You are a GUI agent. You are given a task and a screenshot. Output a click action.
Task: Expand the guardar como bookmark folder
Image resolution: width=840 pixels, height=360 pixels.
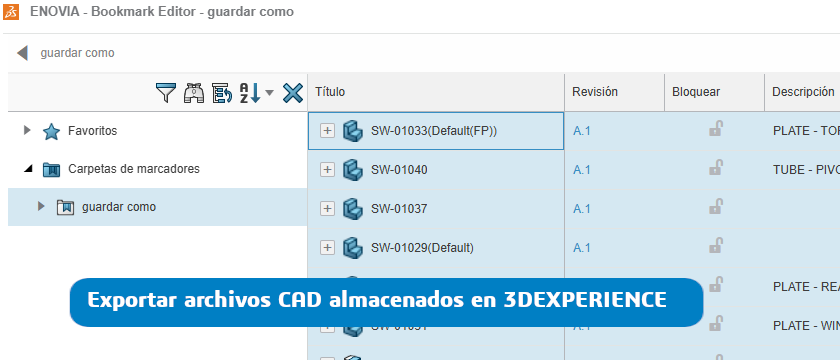click(41, 206)
